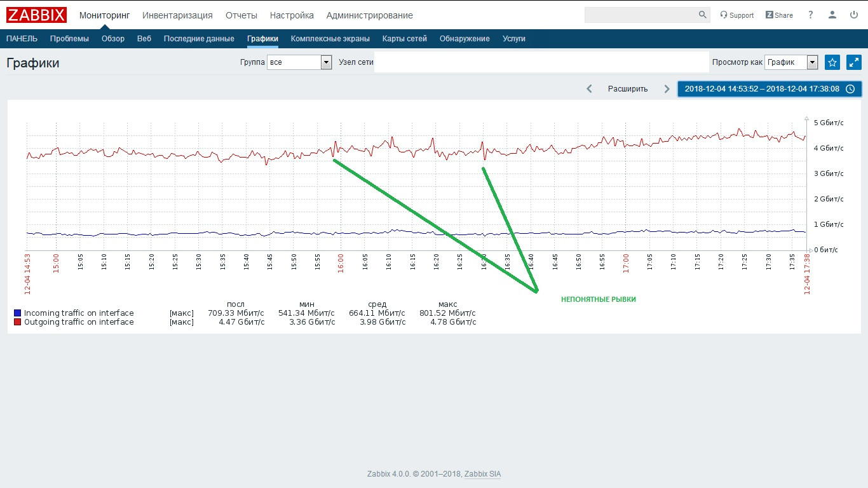Click the Расширить zoom out link

point(628,89)
